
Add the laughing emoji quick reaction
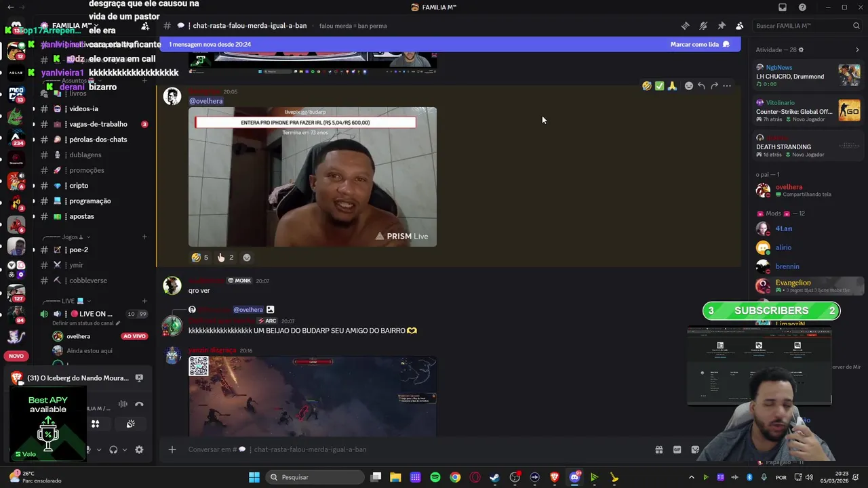(x=647, y=86)
